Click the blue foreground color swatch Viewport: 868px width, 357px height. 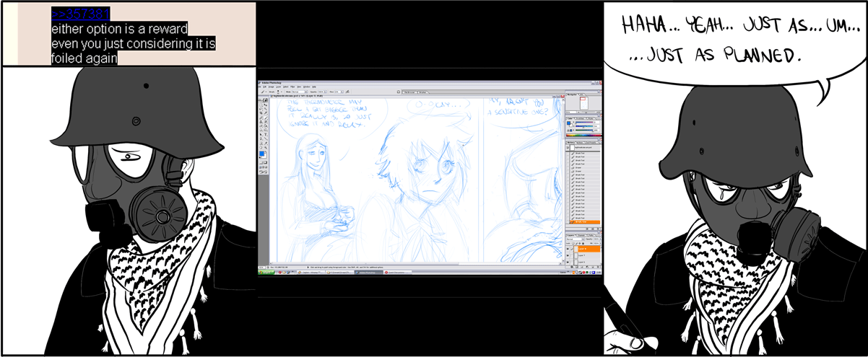[x=262, y=153]
